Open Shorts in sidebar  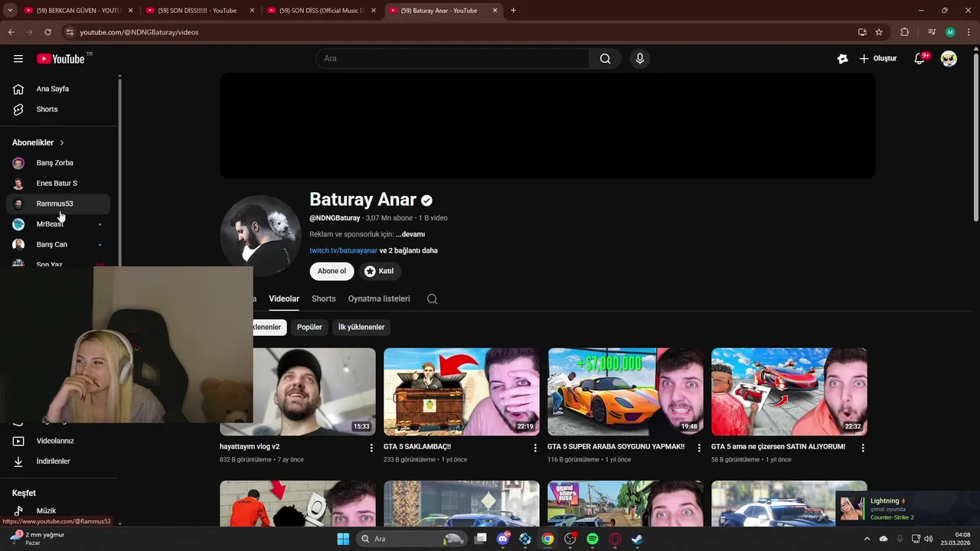[x=60, y=109]
